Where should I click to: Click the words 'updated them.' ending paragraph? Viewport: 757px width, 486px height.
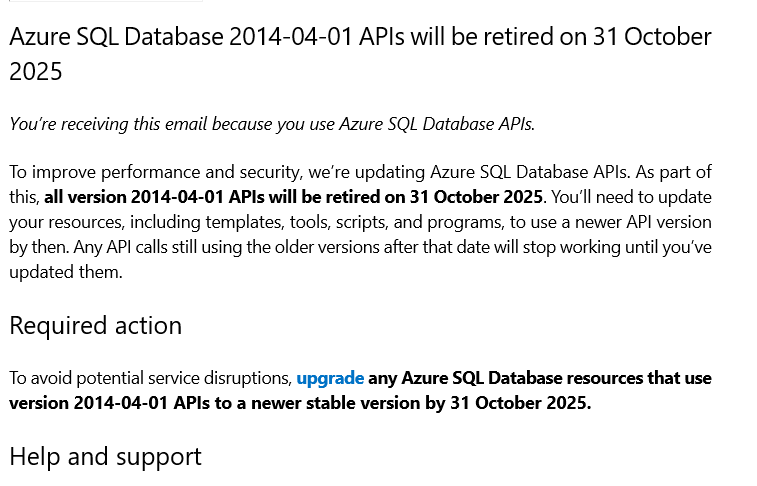66,272
